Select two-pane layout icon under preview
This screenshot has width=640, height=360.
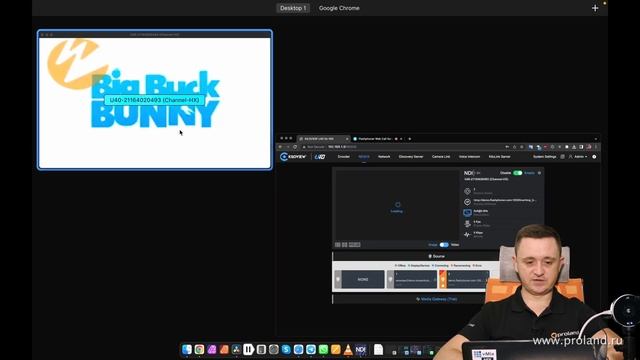344,245
